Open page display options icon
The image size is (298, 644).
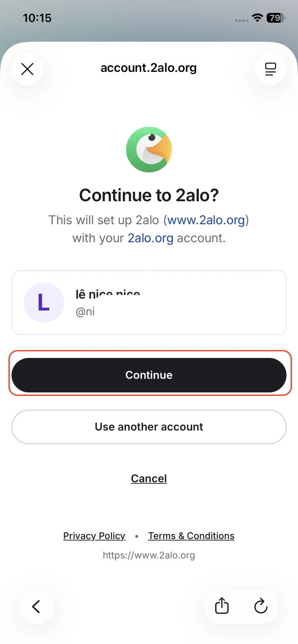tap(270, 69)
